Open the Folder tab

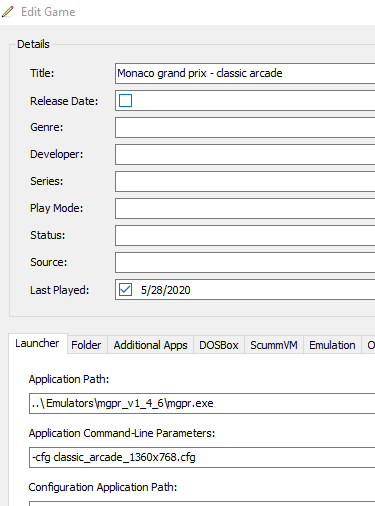pos(86,345)
